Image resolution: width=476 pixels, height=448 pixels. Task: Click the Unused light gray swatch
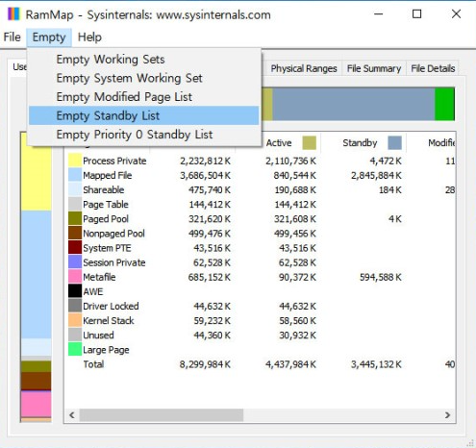[75, 335]
